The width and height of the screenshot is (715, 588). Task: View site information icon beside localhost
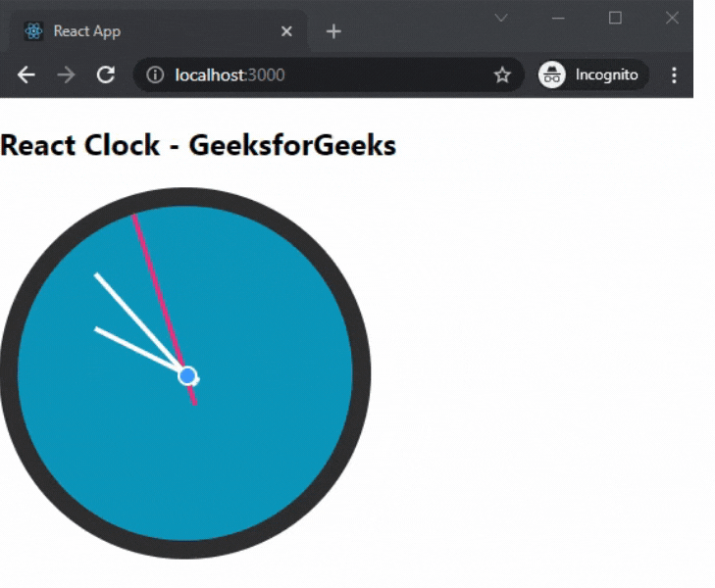[x=155, y=74]
